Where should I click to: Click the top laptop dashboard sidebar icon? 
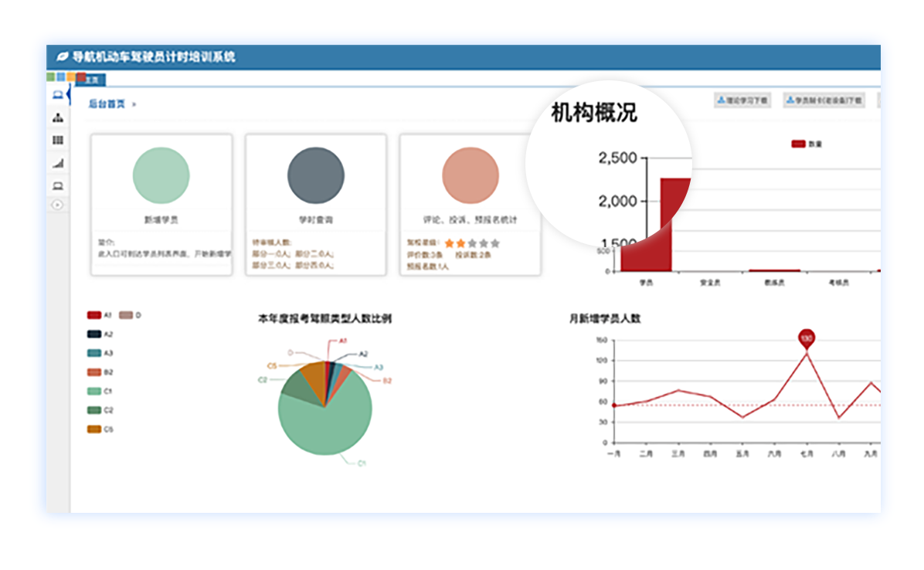coord(58,95)
